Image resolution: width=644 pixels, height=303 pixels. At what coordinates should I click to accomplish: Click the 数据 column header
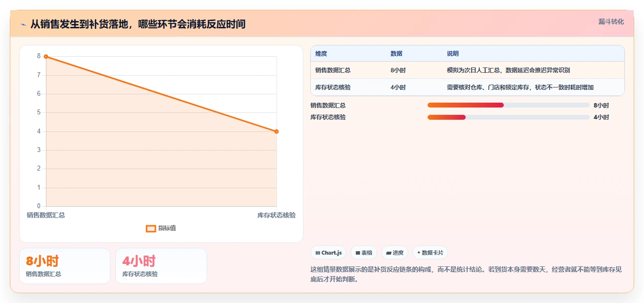point(396,54)
